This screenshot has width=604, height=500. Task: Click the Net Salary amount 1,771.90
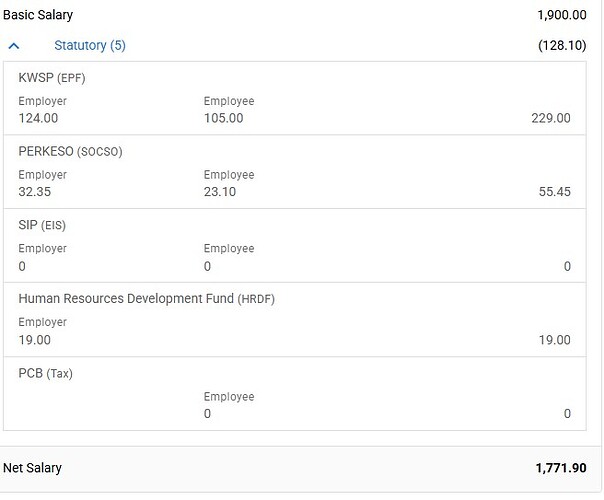pyautogui.click(x=561, y=468)
